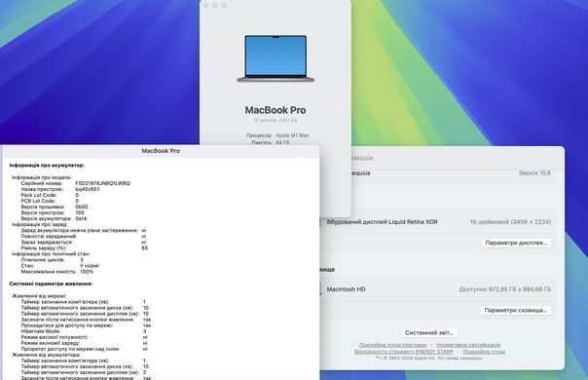Screen dimensions: 588x380
Task: Click the Версія 15.6 macOS version text
Action: click(535, 173)
